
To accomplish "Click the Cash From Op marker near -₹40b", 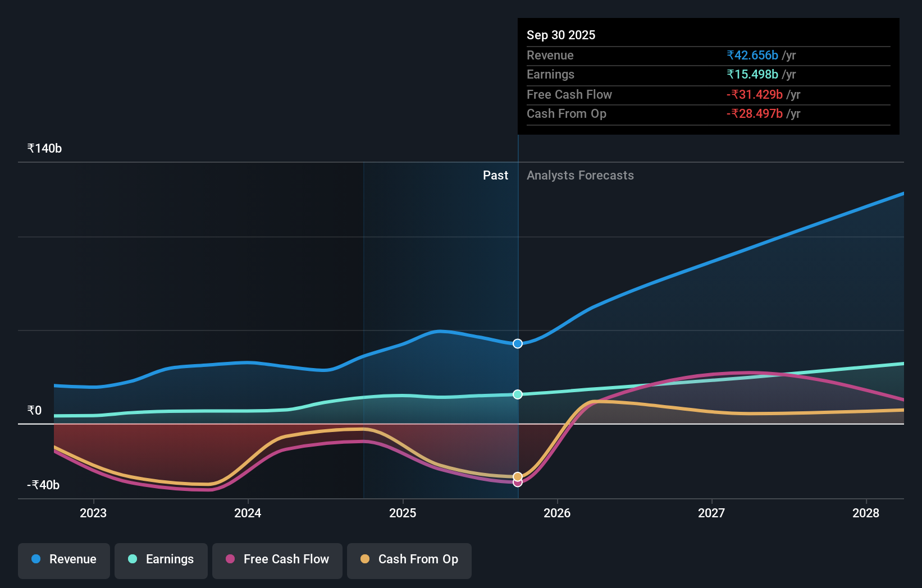I will pyautogui.click(x=517, y=476).
